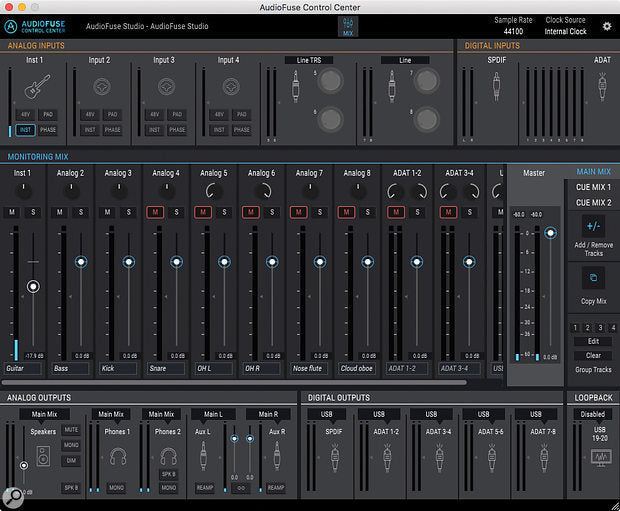Click the Inst 1 guitar icon
The width and height of the screenshot is (620, 511).
pyautogui.click(x=37, y=86)
